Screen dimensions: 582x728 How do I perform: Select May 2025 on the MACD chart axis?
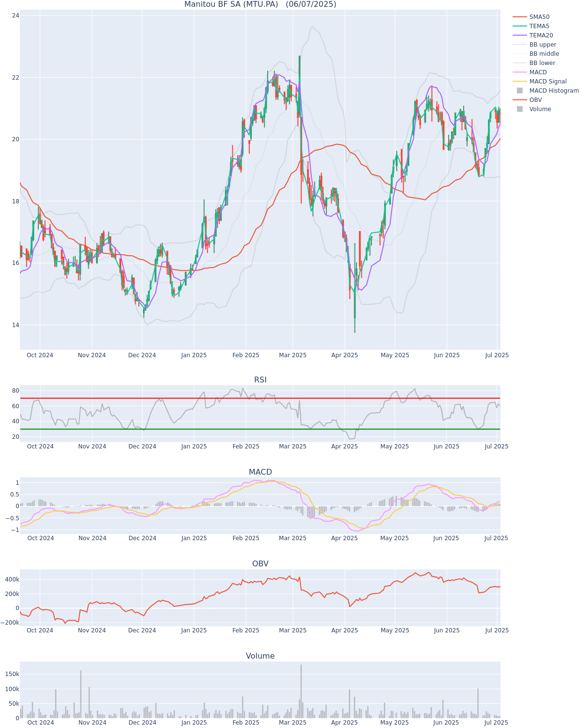click(x=395, y=538)
